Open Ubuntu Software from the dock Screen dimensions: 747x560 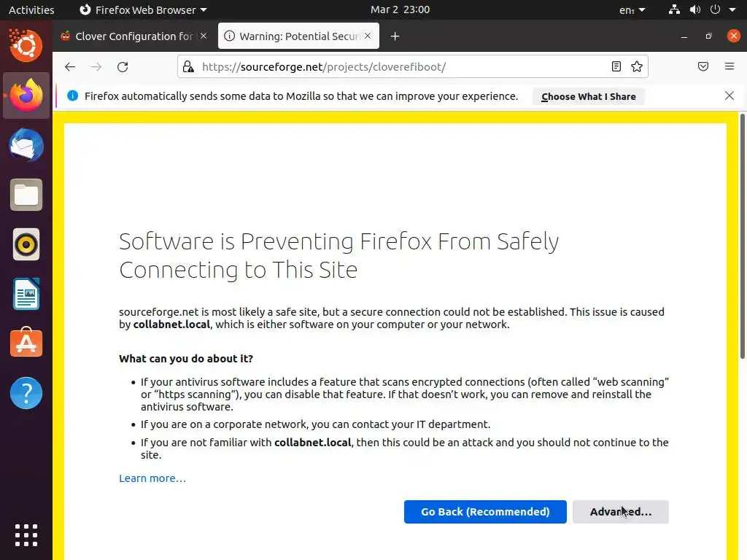26,343
